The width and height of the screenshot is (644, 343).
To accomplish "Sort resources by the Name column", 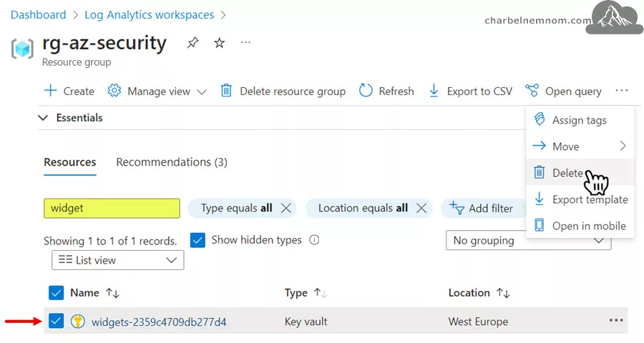I will coord(95,292).
